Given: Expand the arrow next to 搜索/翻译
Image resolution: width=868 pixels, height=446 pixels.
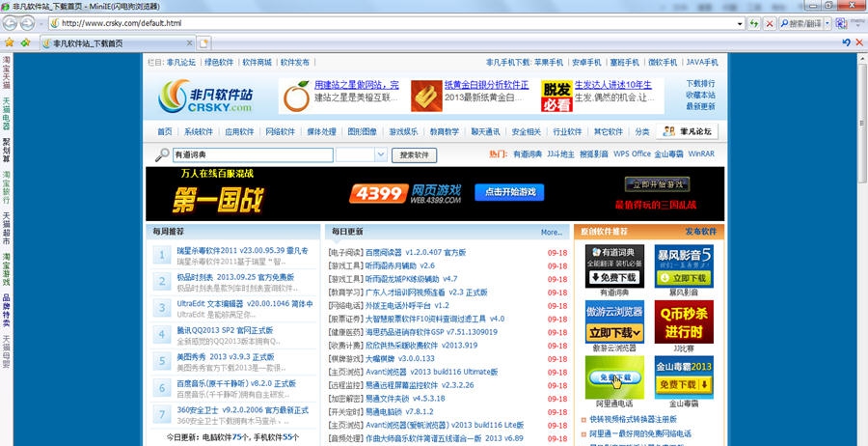Looking at the screenshot, I should pyautogui.click(x=827, y=23).
